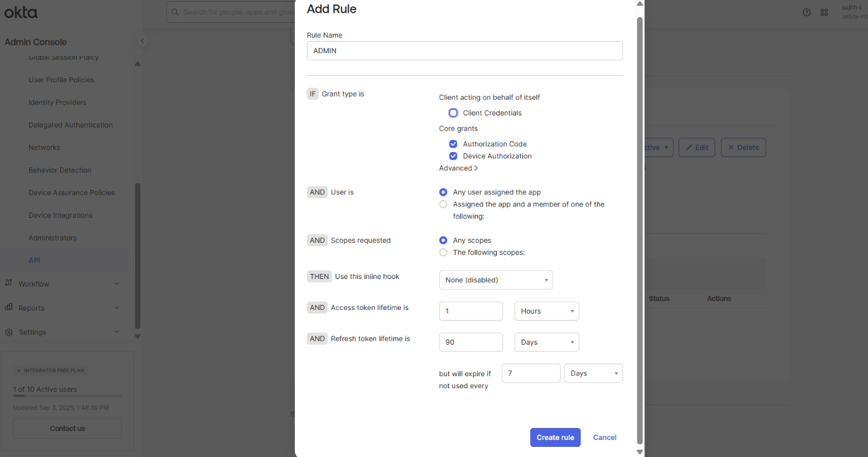Uncheck the Authorization Code grant

[x=453, y=144]
